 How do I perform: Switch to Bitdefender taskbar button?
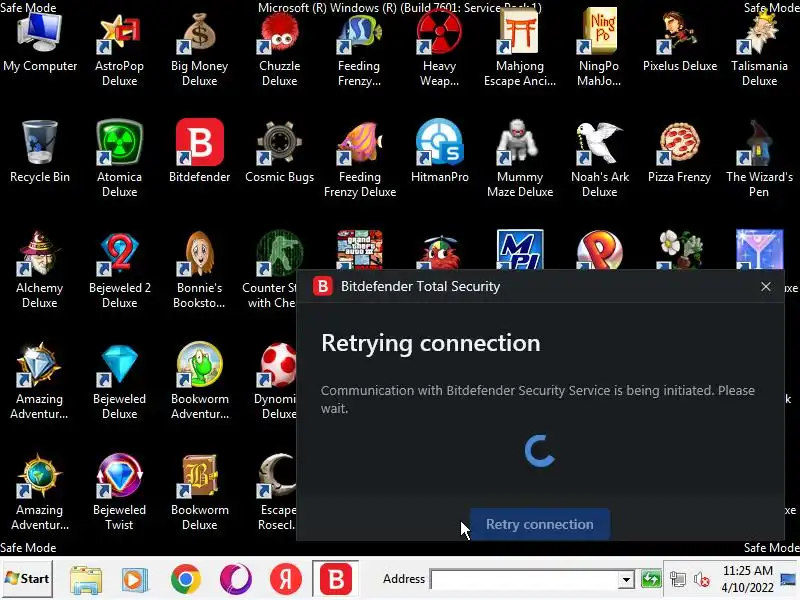(x=335, y=579)
